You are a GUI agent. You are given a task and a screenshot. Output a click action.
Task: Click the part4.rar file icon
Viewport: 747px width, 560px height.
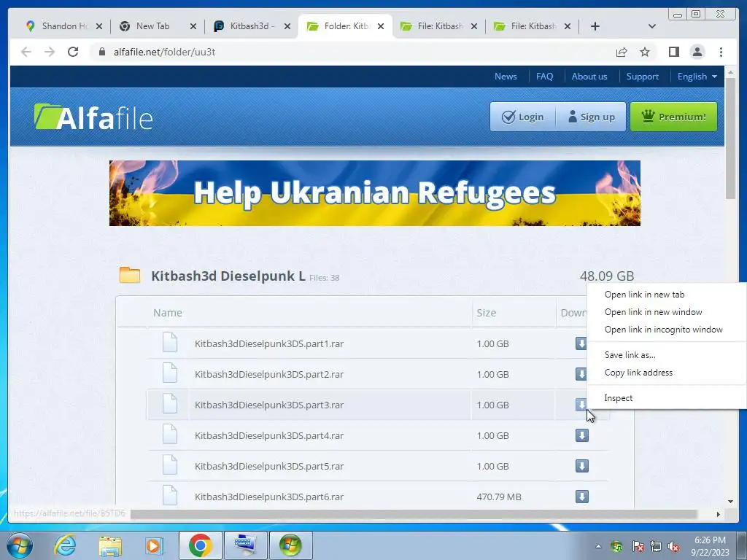click(x=170, y=435)
